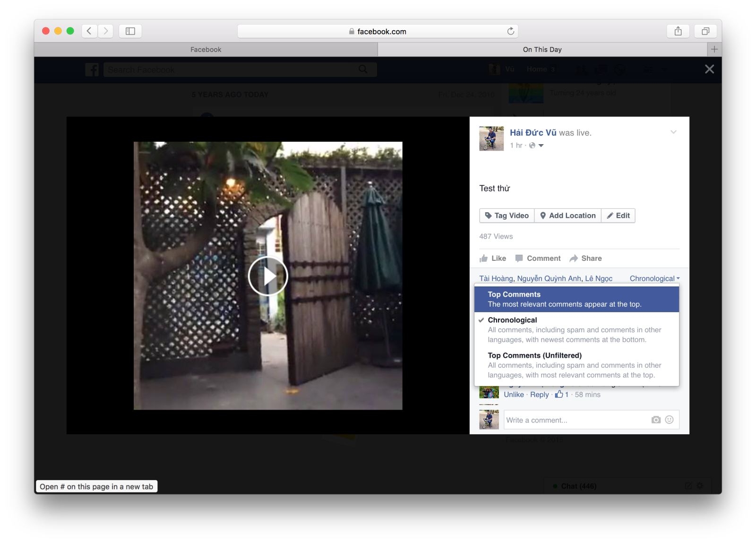
Task: Open the 1 hr timestamp link
Action: (516, 146)
